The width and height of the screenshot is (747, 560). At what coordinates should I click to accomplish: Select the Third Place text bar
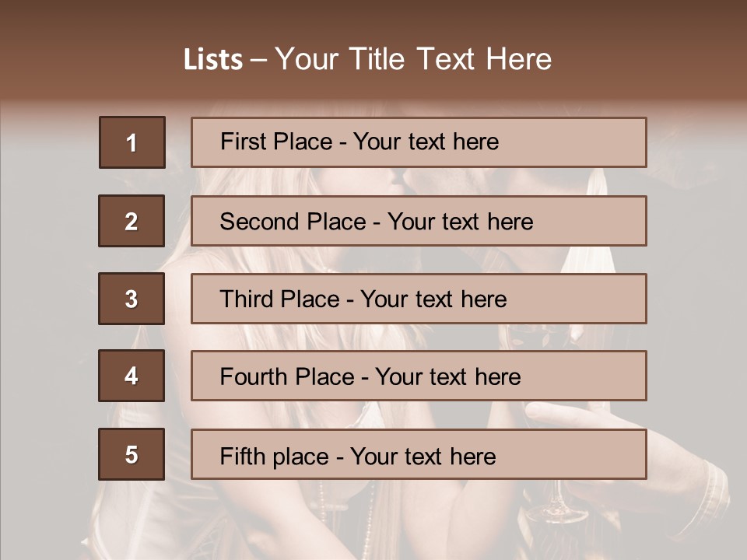pos(419,299)
